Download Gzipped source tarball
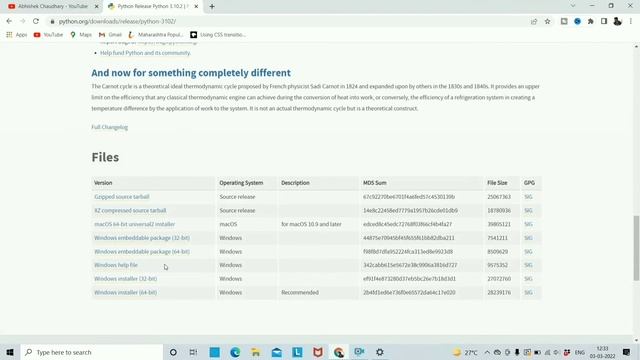Viewport: 640px width, 360px height. (x=122, y=197)
